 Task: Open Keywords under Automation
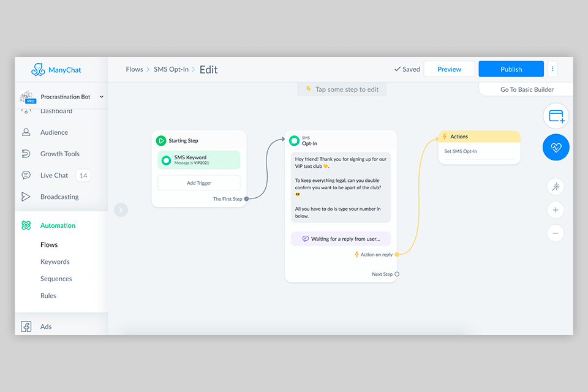pyautogui.click(x=55, y=262)
